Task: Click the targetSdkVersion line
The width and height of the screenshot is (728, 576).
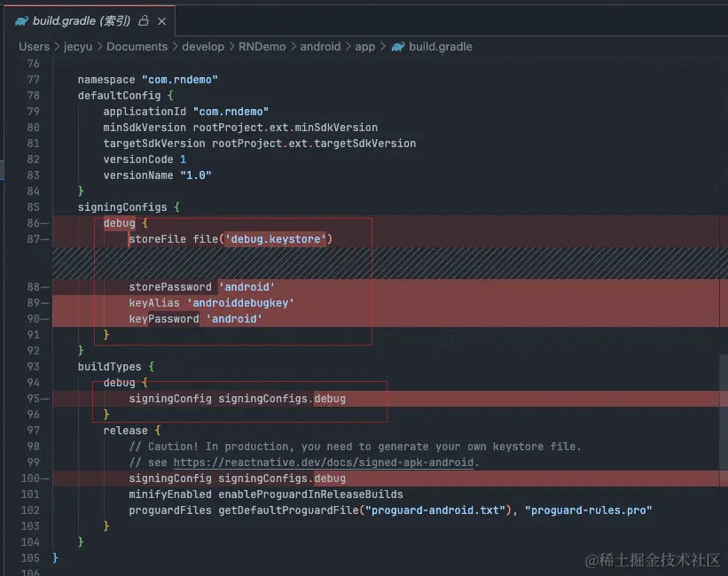Action: pos(260,144)
